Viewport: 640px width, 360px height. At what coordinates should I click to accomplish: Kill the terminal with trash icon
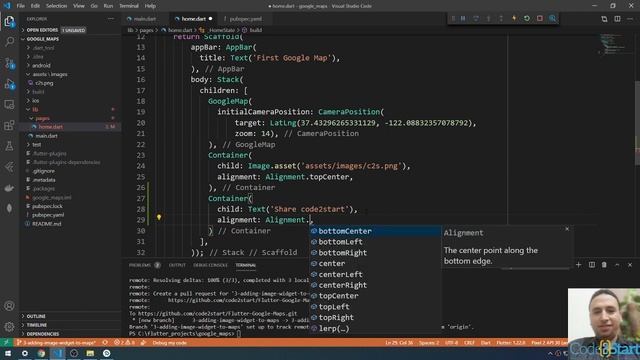point(604,265)
